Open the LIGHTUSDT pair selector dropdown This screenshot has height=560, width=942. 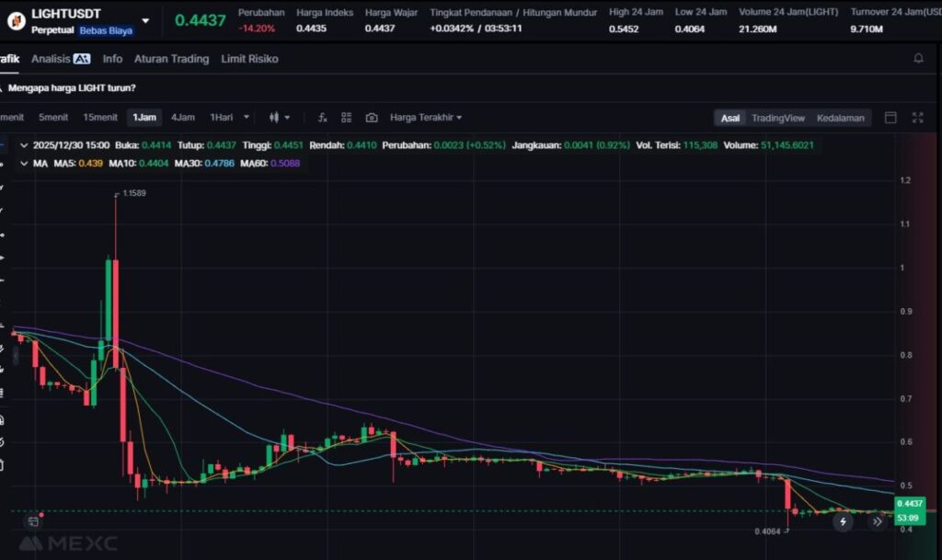(x=145, y=20)
